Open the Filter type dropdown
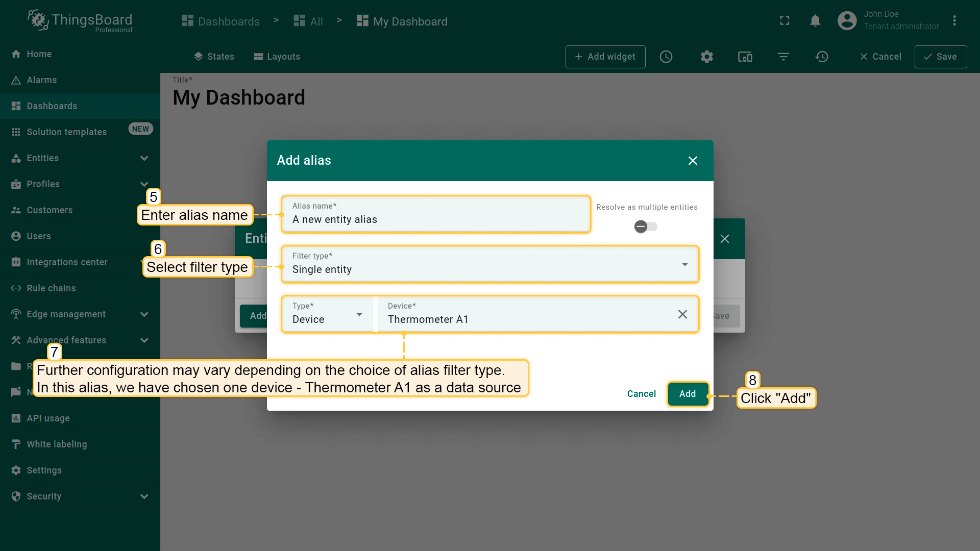980x551 pixels. (490, 264)
